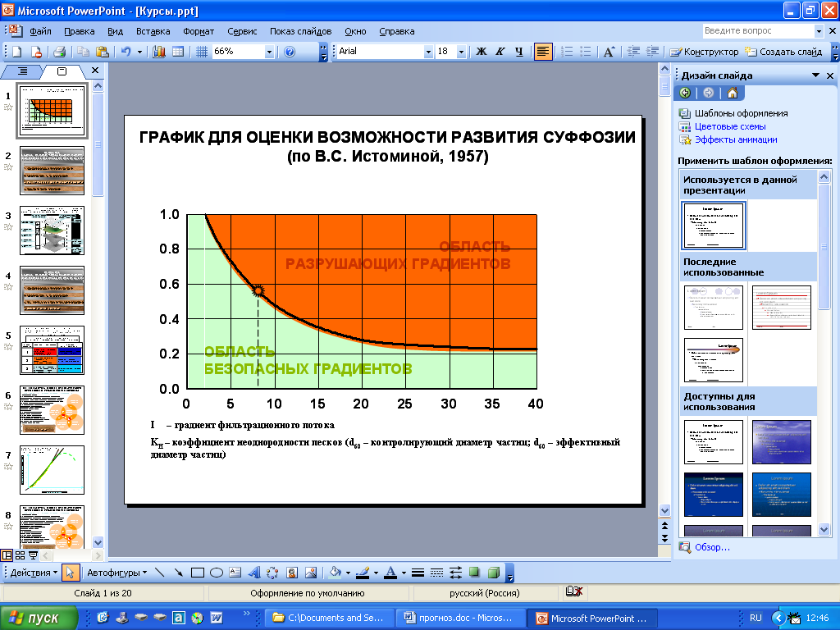Insert a picture from file

pyautogui.click(x=311, y=573)
